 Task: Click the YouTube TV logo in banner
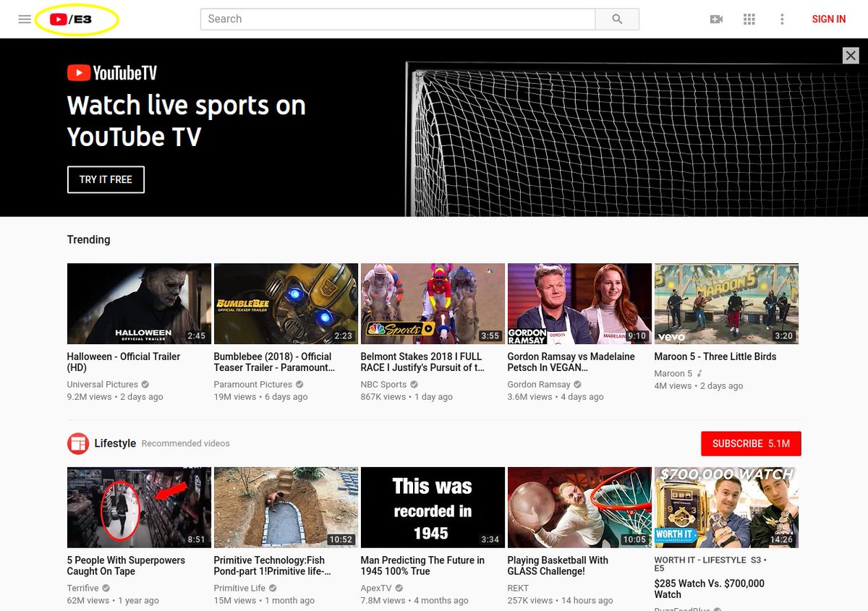(112, 73)
